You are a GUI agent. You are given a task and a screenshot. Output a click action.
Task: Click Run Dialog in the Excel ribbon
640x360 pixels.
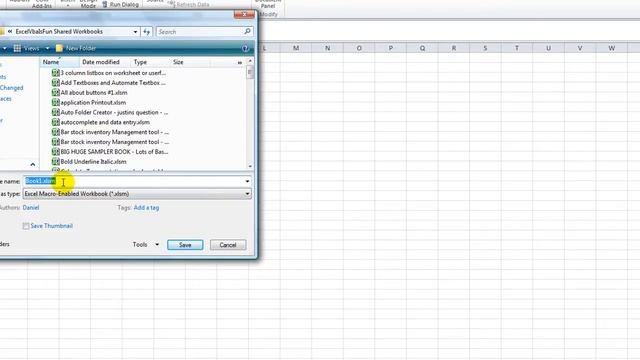121,4
